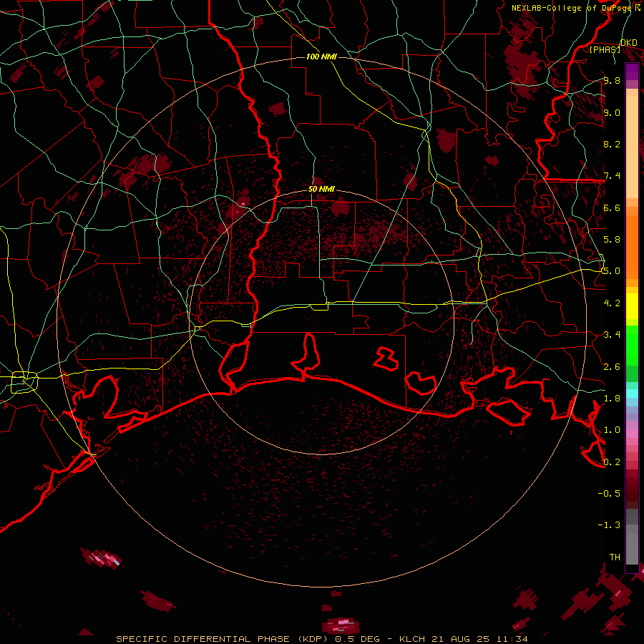The height and width of the screenshot is (644, 644).
Task: Click the 3.4 value on the color scale
Action: pyautogui.click(x=612, y=335)
